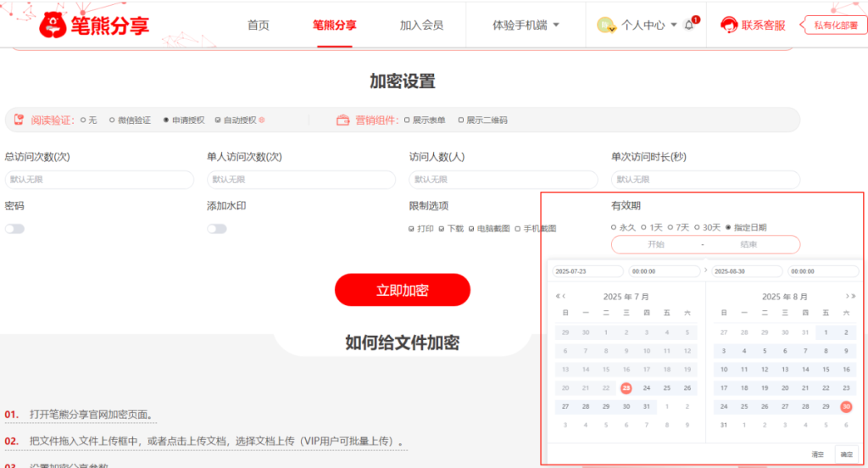868x468 pixels.
Task: Click the headset customer service icon
Action: click(728, 25)
